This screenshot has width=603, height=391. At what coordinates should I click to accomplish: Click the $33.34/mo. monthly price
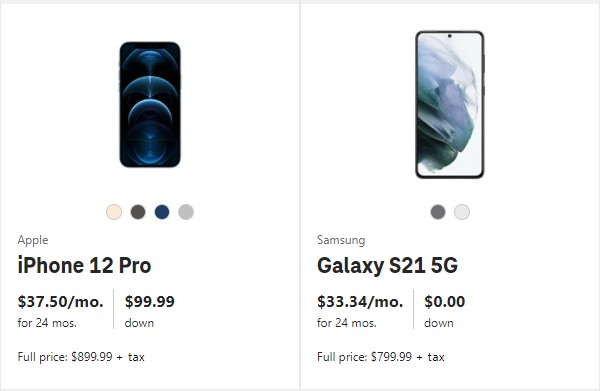tap(360, 302)
